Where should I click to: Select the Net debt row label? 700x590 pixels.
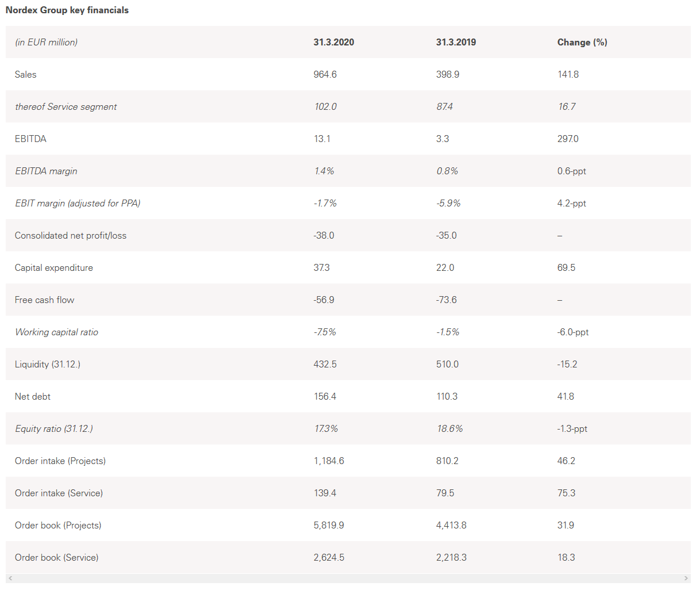pos(33,397)
